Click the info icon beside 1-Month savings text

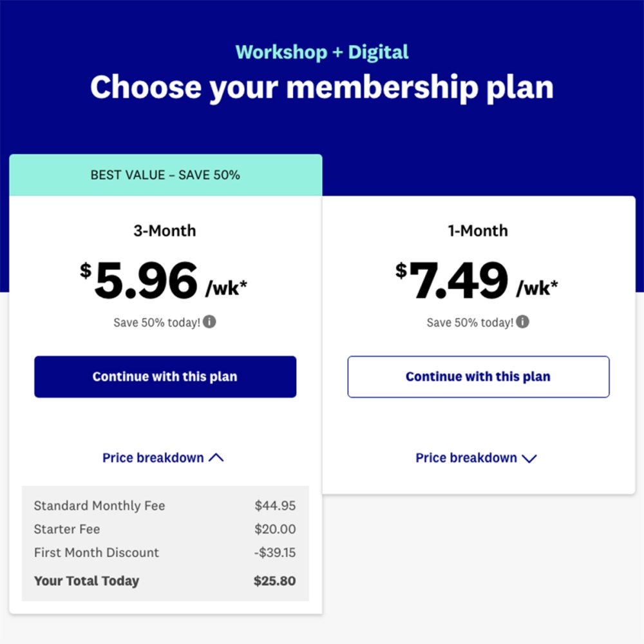(x=522, y=322)
